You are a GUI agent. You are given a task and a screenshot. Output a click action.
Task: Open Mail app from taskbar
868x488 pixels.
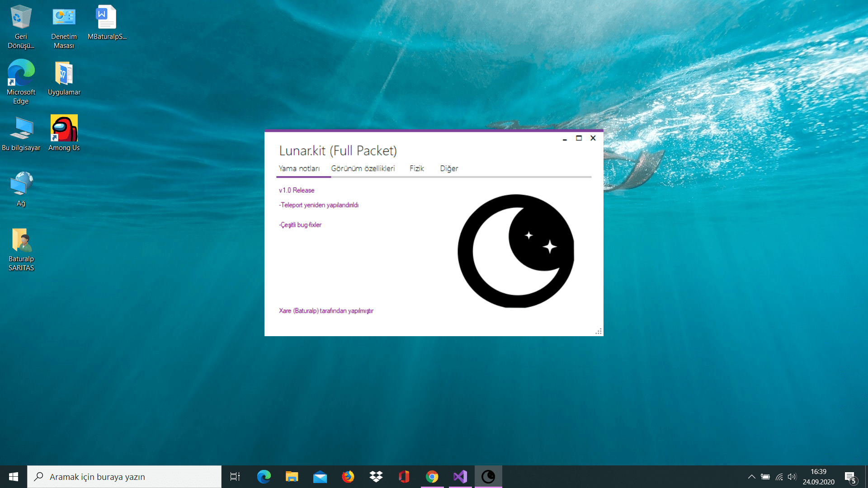(320, 477)
